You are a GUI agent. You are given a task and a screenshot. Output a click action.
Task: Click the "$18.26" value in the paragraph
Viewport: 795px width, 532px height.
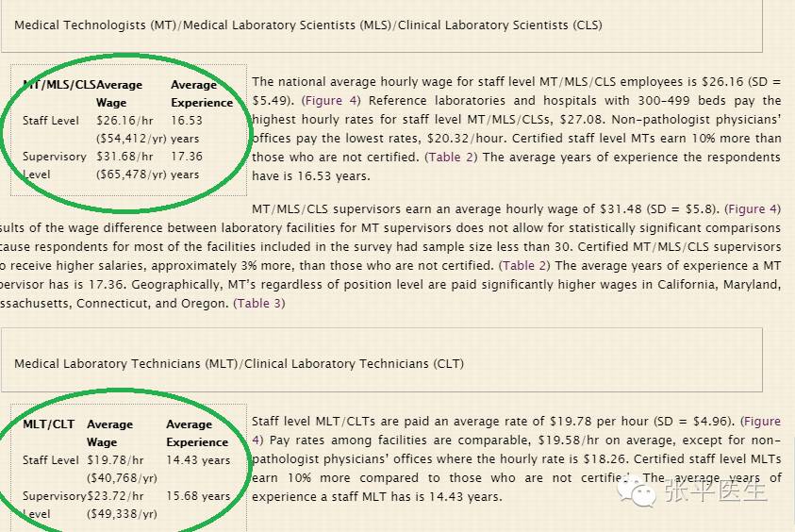pyautogui.click(x=605, y=459)
